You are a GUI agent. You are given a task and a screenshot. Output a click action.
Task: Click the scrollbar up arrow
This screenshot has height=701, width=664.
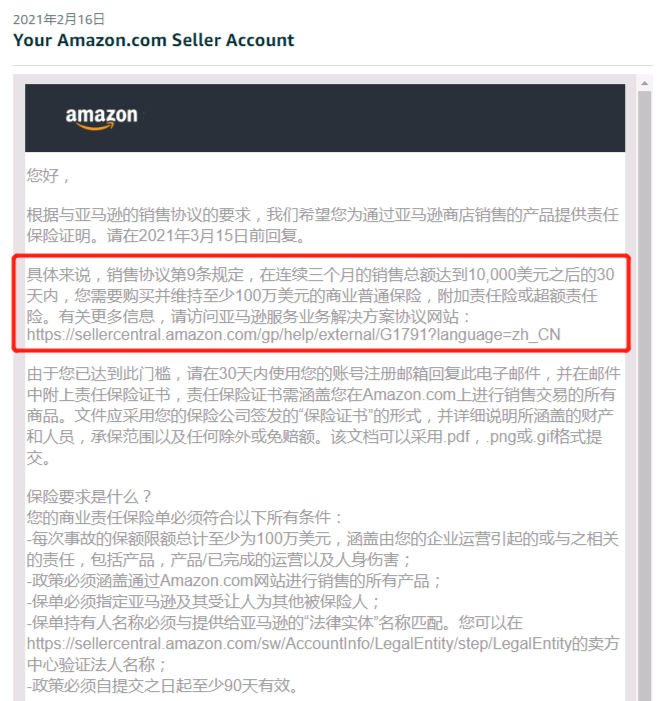(644, 83)
